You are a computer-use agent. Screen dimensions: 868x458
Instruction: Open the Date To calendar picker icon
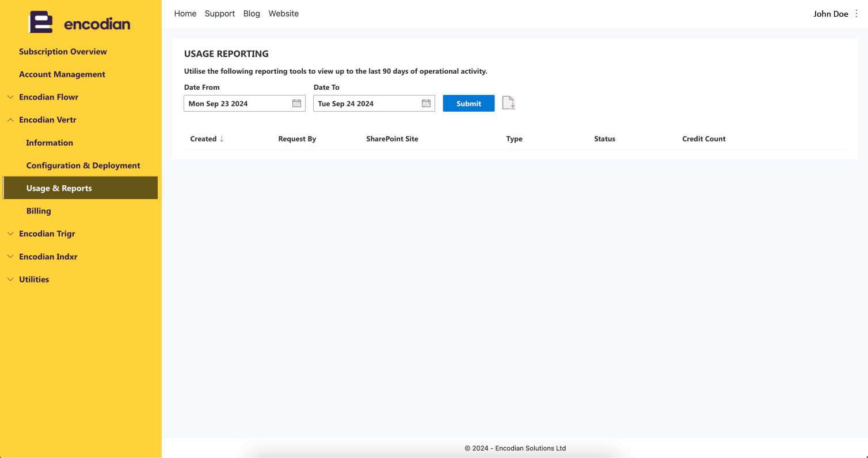(x=426, y=104)
